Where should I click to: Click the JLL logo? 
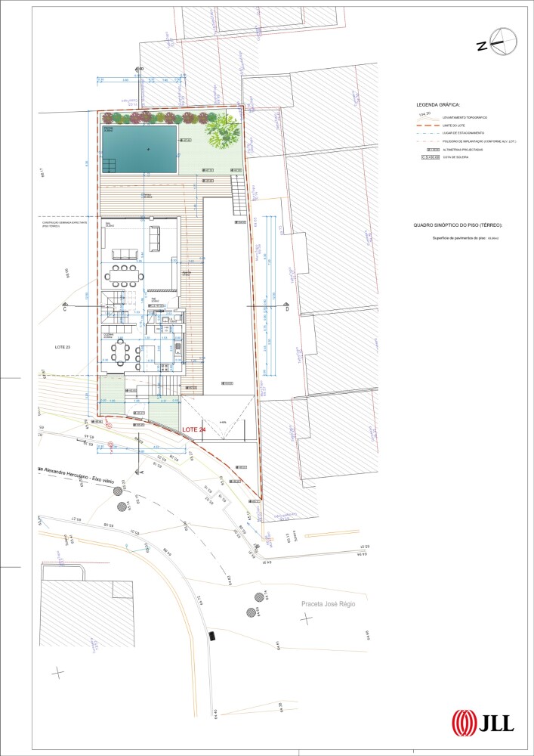click(x=483, y=722)
